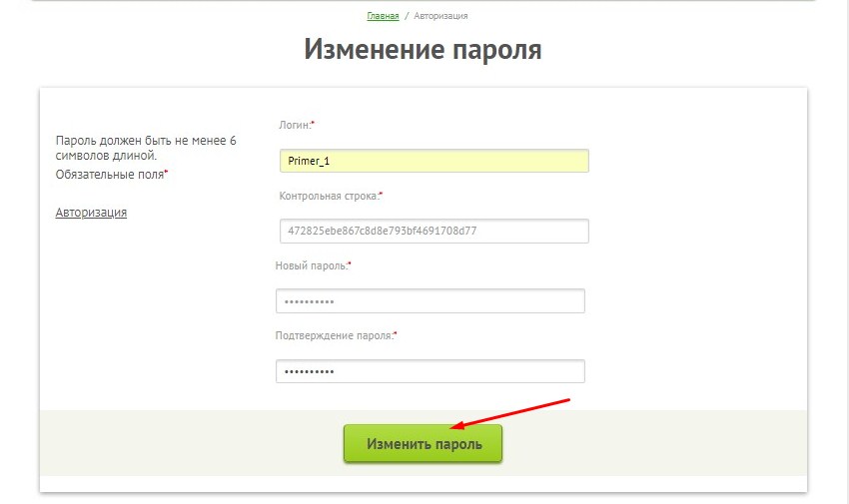The image size is (849, 504).
Task: Click the Главная breadcrumb link
Action: point(383,16)
